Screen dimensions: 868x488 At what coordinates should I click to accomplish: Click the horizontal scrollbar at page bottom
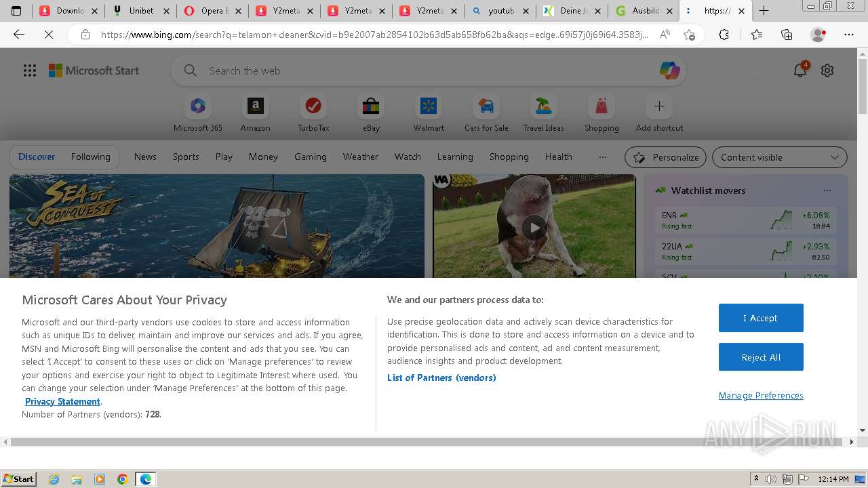pyautogui.click(x=427, y=442)
